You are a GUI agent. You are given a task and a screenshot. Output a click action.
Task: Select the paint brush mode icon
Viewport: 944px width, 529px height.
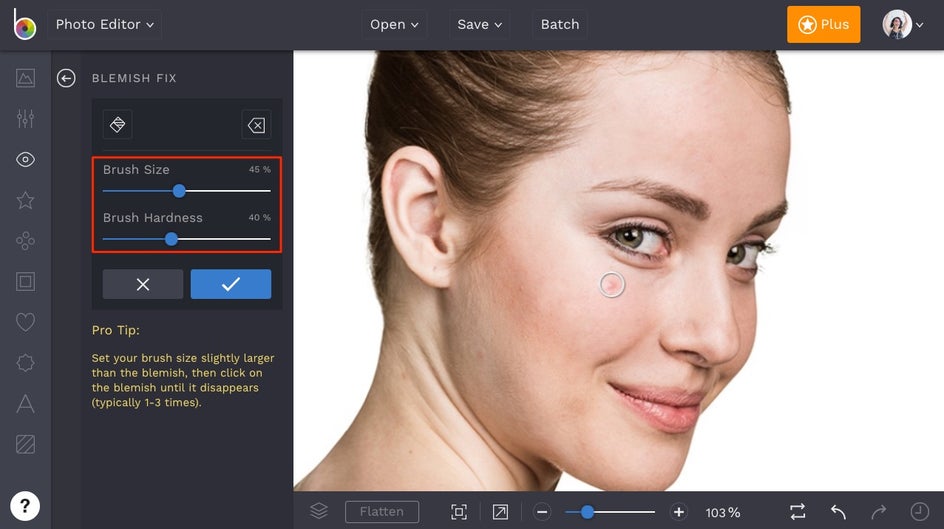point(117,125)
